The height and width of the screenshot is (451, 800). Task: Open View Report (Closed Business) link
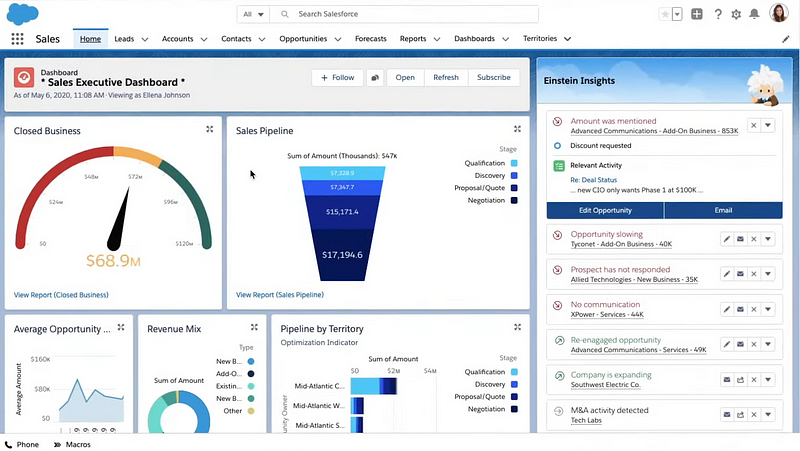(x=61, y=295)
